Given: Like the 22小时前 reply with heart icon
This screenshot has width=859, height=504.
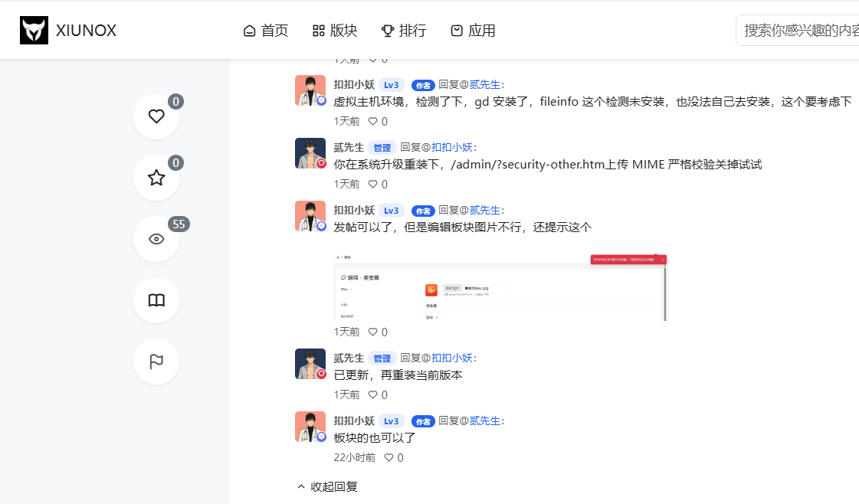Looking at the screenshot, I should point(393,457).
